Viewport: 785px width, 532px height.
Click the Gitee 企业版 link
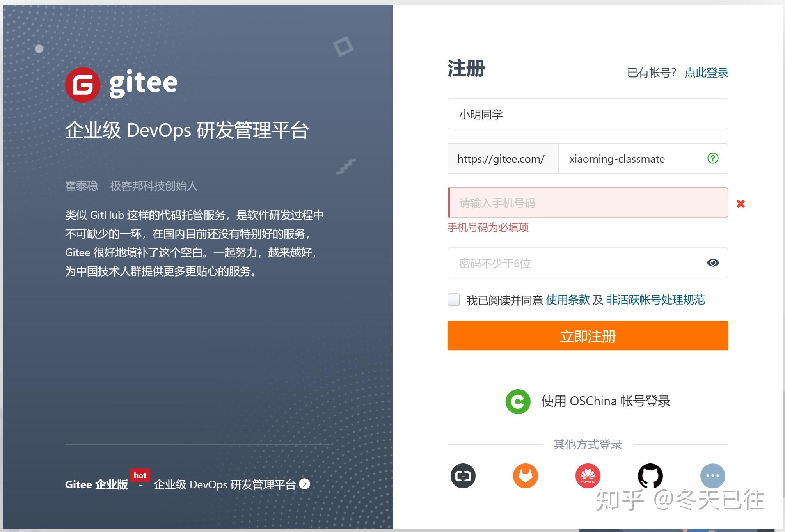(x=96, y=484)
